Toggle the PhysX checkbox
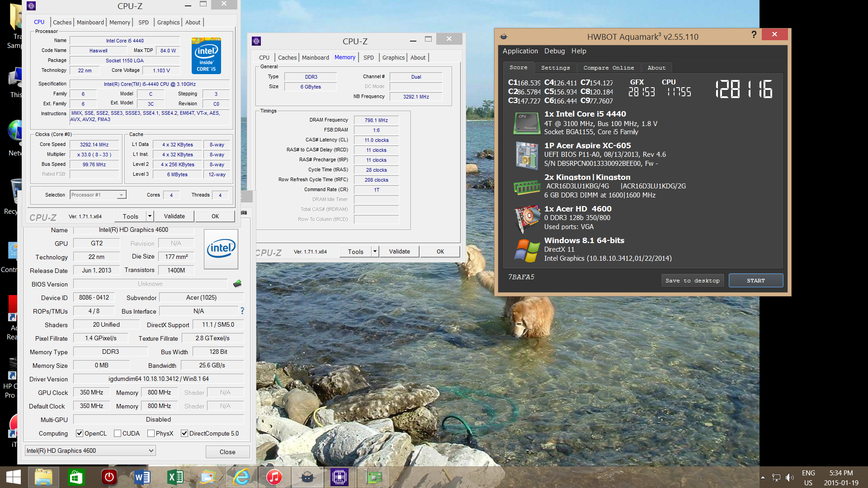The height and width of the screenshot is (488, 868). point(151,433)
